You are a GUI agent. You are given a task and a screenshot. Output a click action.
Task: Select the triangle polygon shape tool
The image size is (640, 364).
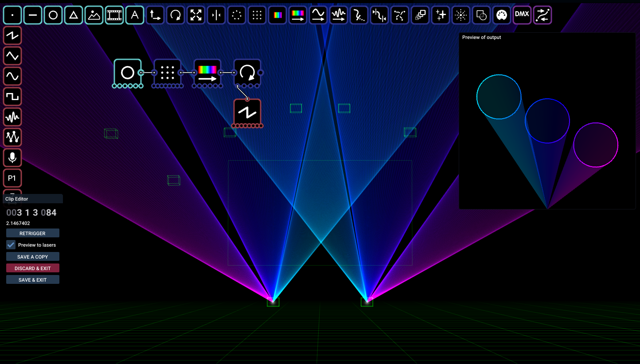(74, 15)
